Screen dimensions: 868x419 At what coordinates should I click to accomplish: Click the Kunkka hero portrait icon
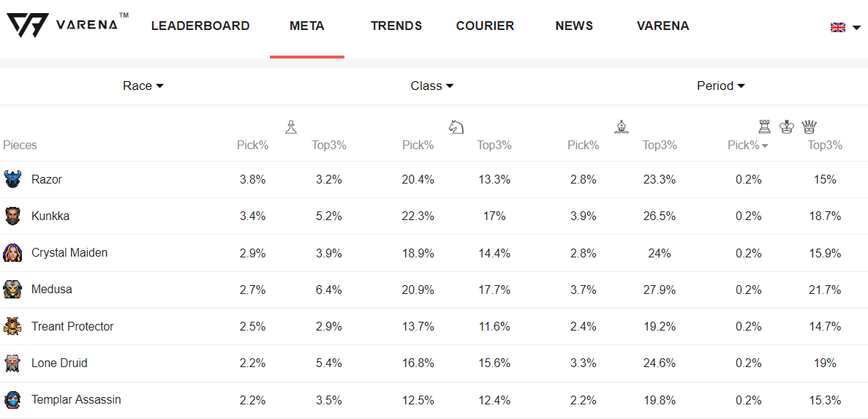13,216
